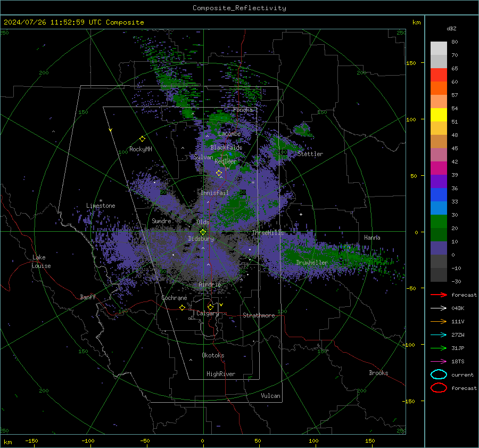Click the Strathmore city label
Screen dimensions: 479x448
coord(259,315)
